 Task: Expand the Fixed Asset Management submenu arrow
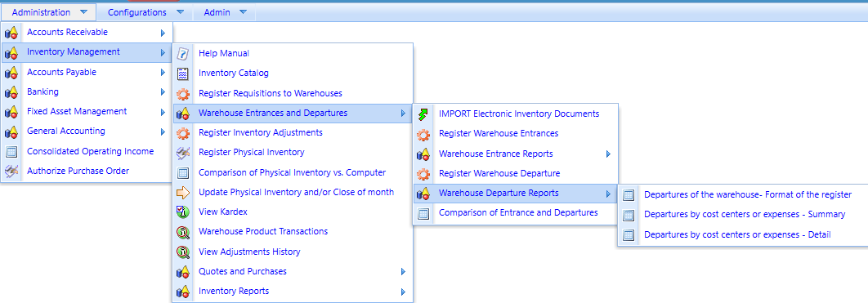click(x=163, y=112)
